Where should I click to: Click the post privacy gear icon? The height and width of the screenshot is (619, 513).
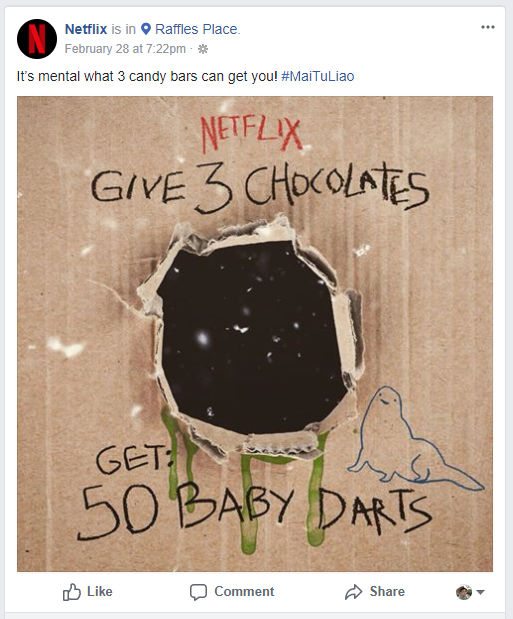click(203, 49)
